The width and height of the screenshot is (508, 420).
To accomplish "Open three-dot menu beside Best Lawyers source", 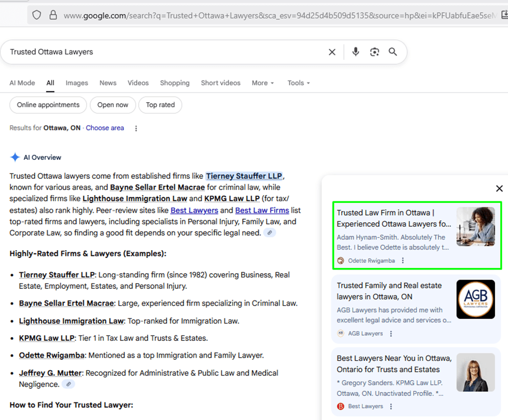I will tap(391, 406).
